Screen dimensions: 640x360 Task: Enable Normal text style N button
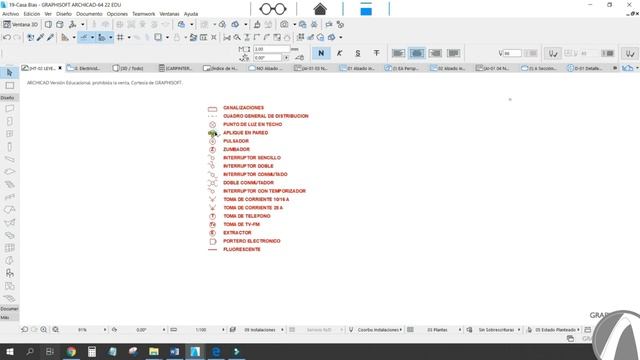click(321, 53)
